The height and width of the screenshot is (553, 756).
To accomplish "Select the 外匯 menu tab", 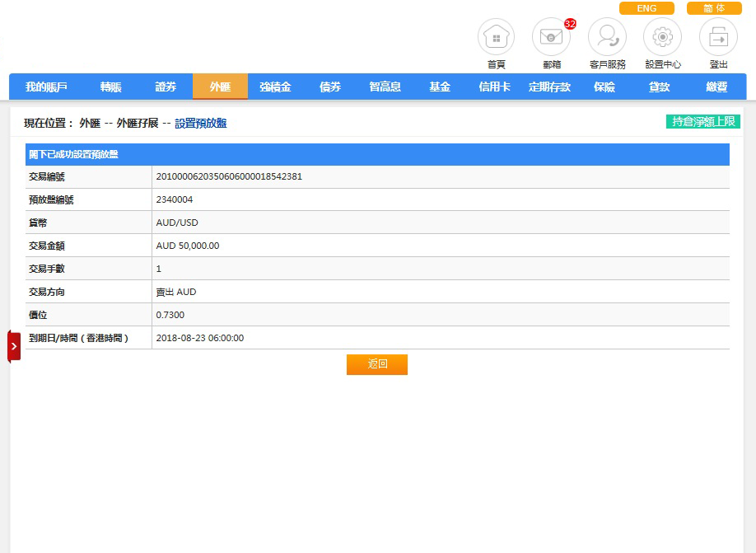I will [220, 87].
